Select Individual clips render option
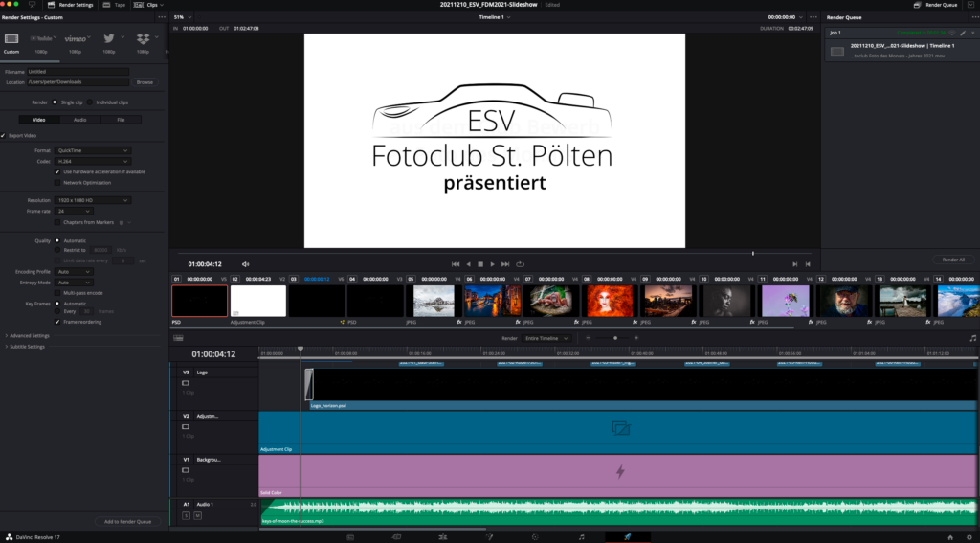Image resolution: width=980 pixels, height=543 pixels. click(x=90, y=102)
